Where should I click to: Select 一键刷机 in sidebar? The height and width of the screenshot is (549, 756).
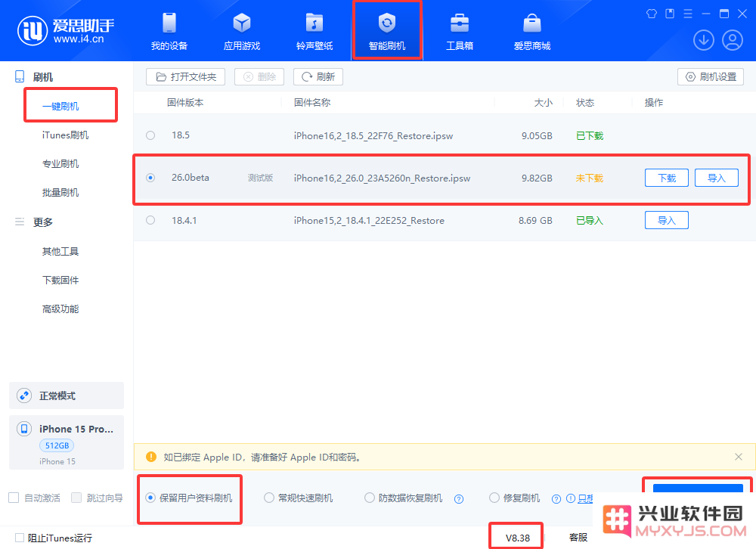click(x=60, y=106)
